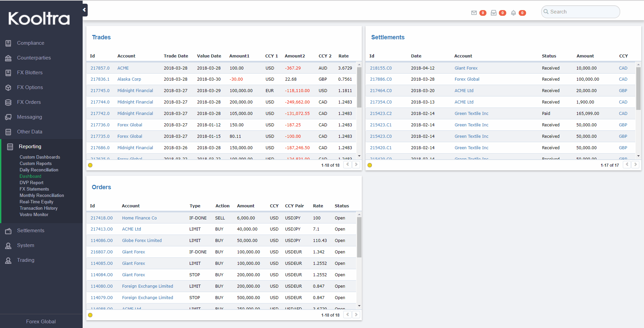The image size is (644, 328).
Task: Click Forex Global footer label in sidebar
Action: point(41,322)
